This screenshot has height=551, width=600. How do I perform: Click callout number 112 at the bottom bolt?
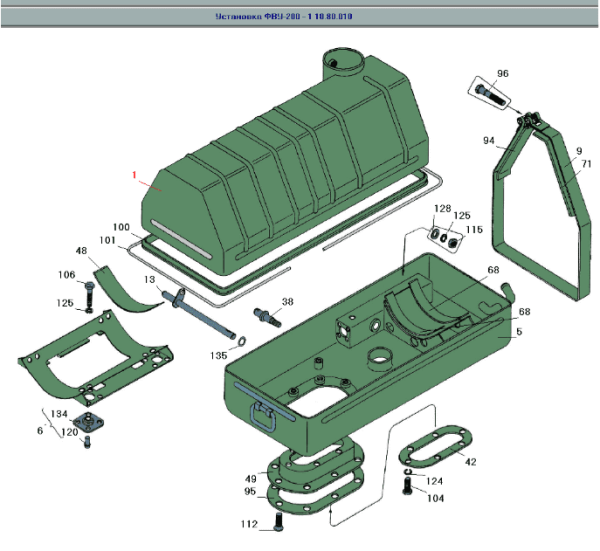tap(248, 522)
